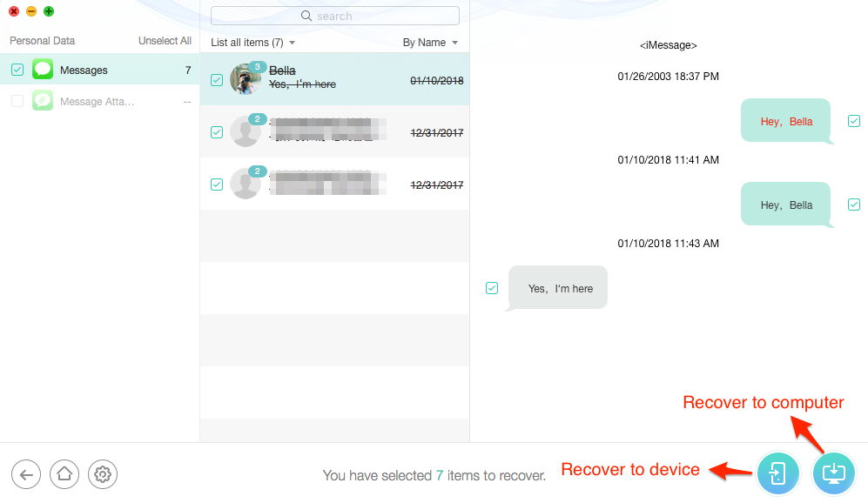
Task: Click the yellow minimize window button
Action: point(31,11)
